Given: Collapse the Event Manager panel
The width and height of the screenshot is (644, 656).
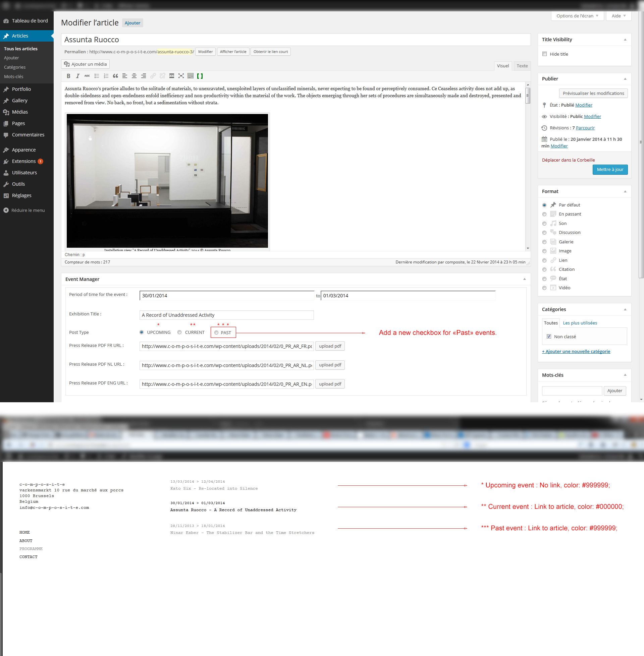Looking at the screenshot, I should tap(525, 279).
